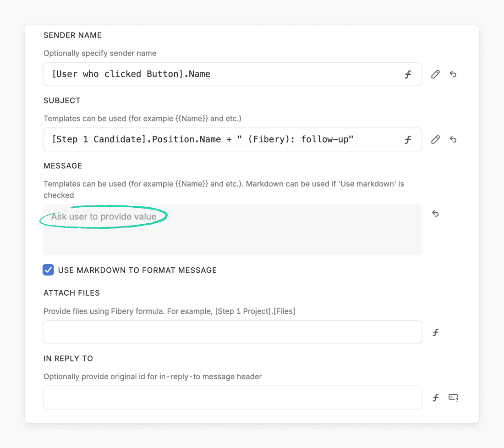Reset the Sender Name value with undo arrow
Viewport: 504px width, 448px height.
point(453,74)
